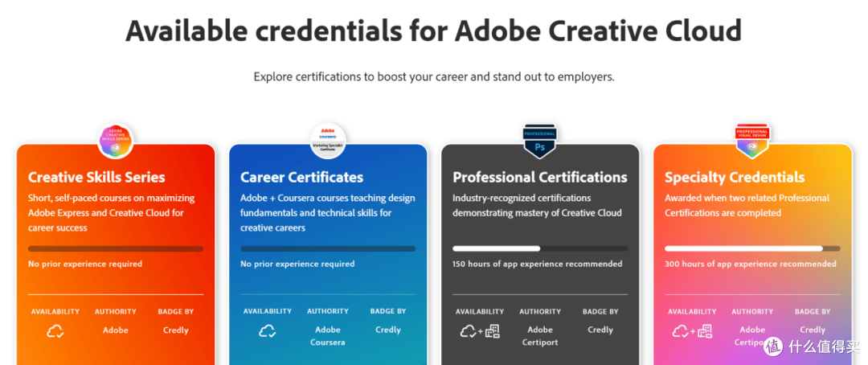Click 'Credly' in Specialty Credentials card
This screenshot has height=365, width=868.
[x=813, y=330]
